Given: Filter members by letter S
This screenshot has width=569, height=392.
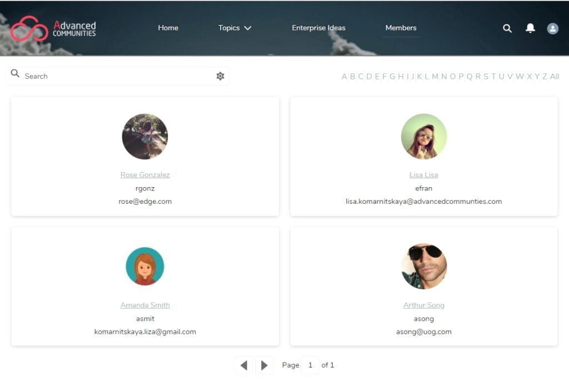Looking at the screenshot, I should [486, 77].
